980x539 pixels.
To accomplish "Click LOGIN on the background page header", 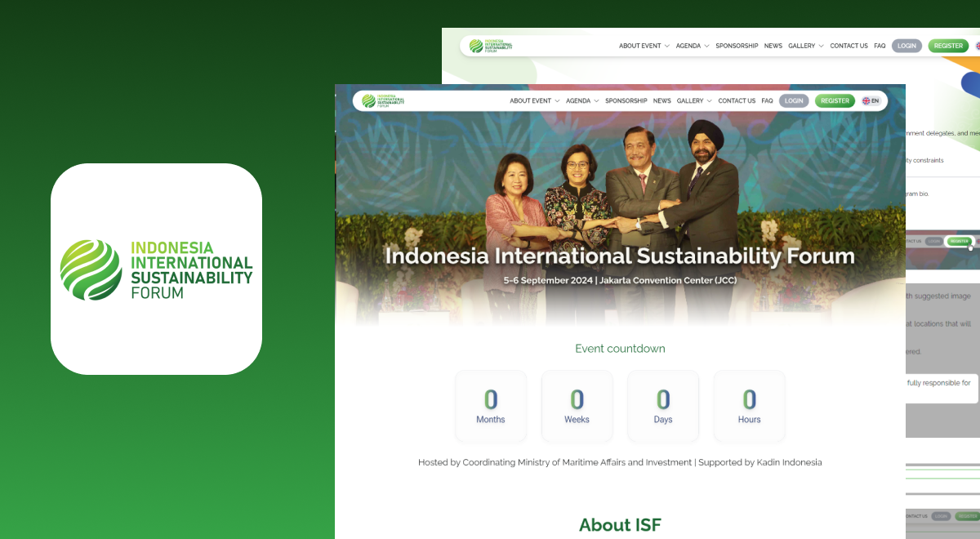I will coord(906,46).
